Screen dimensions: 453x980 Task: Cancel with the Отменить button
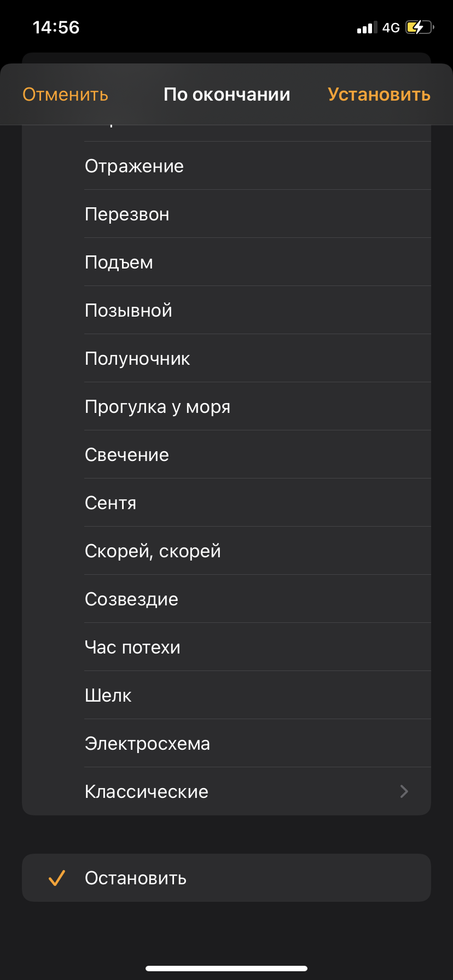pos(65,94)
